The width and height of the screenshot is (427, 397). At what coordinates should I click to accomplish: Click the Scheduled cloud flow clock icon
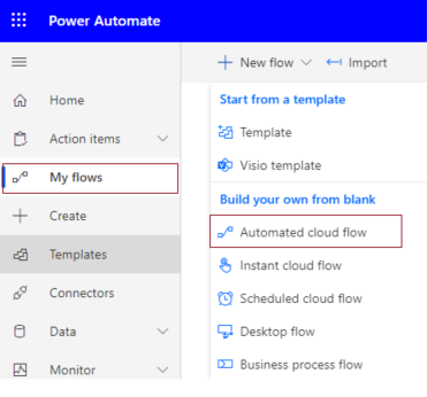tap(225, 298)
